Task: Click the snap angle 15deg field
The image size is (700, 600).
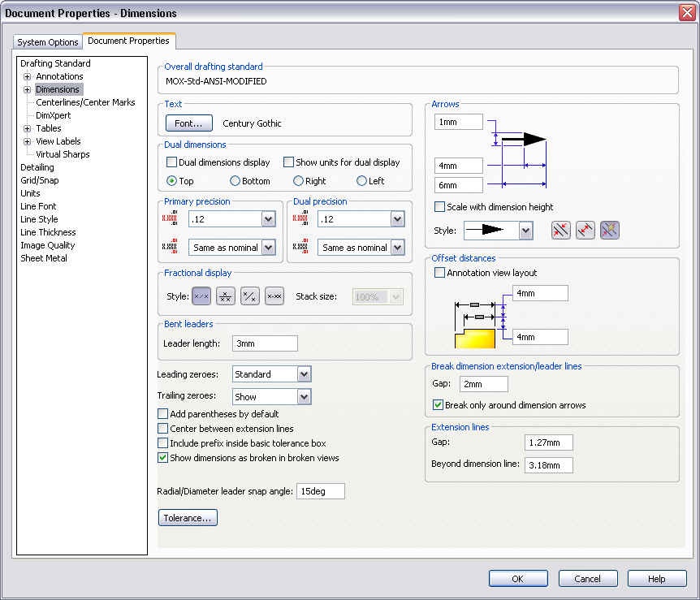Action: 321,491
